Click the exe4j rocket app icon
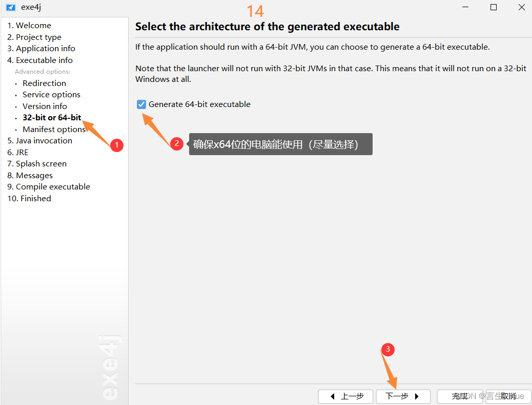Screen dimensions: 532x405 coord(11,7)
